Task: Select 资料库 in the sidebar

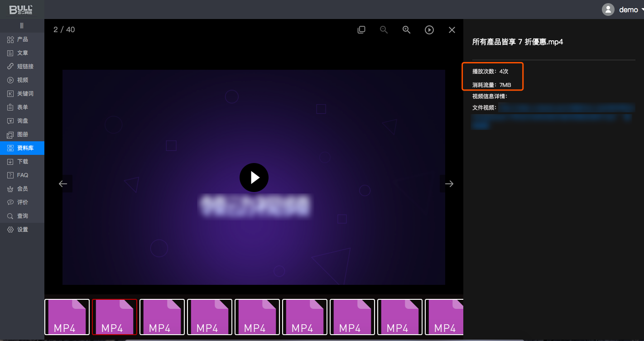Action: [25, 148]
